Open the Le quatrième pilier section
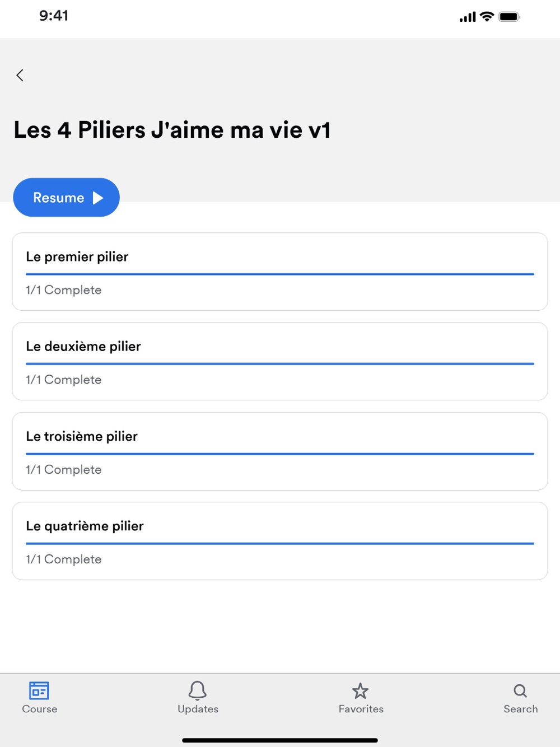The image size is (560, 747). pyautogui.click(x=280, y=541)
